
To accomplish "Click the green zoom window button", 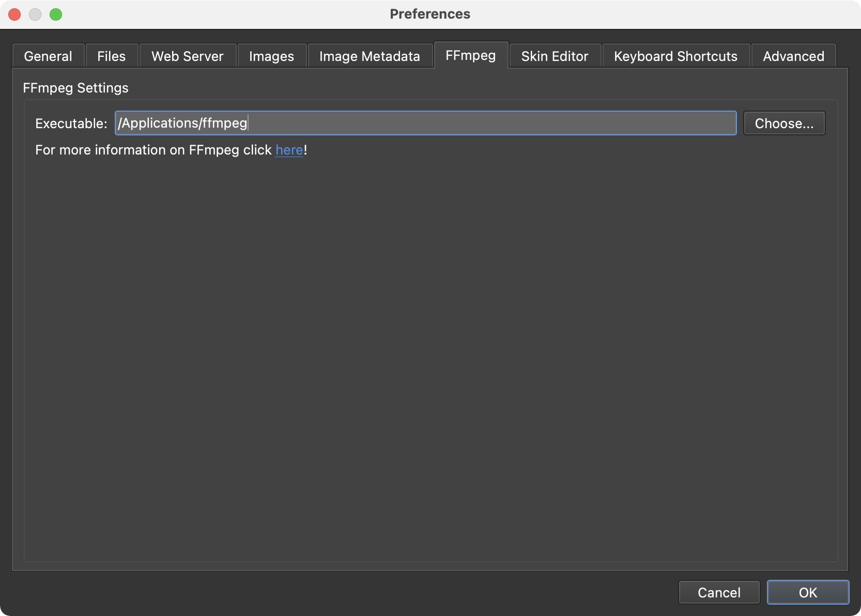I will [x=56, y=14].
